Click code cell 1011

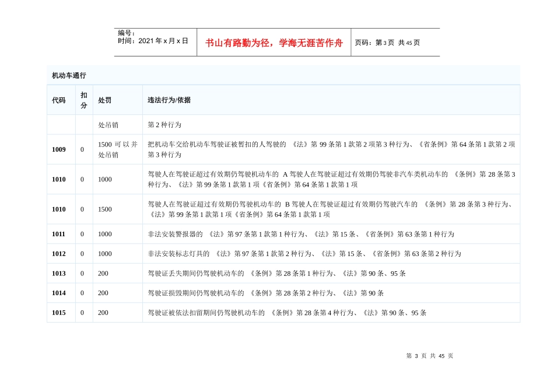[x=59, y=234]
